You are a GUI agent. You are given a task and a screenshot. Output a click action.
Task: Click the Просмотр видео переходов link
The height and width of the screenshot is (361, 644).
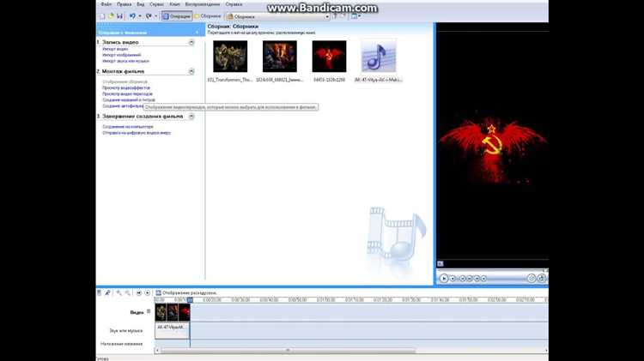pos(127,94)
